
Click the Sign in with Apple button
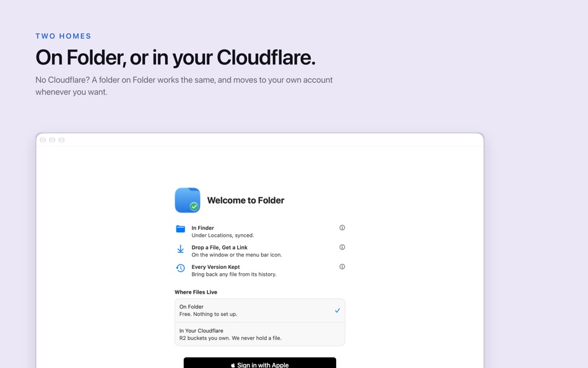click(x=260, y=364)
